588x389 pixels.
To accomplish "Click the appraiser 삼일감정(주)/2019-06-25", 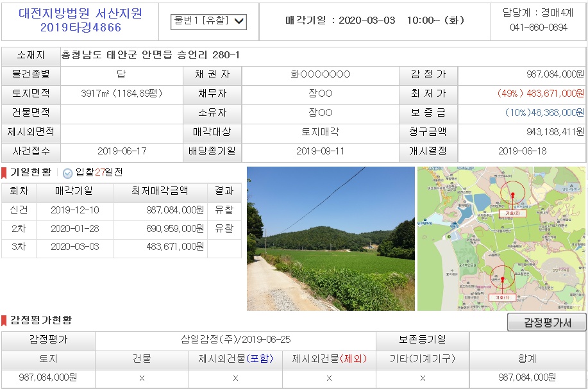I will point(235,340).
